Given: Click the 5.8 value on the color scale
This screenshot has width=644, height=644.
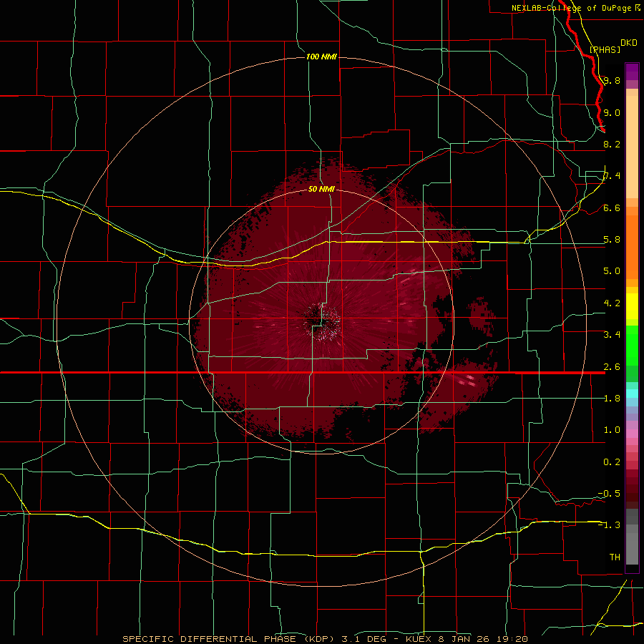Looking at the screenshot, I should (x=612, y=239).
